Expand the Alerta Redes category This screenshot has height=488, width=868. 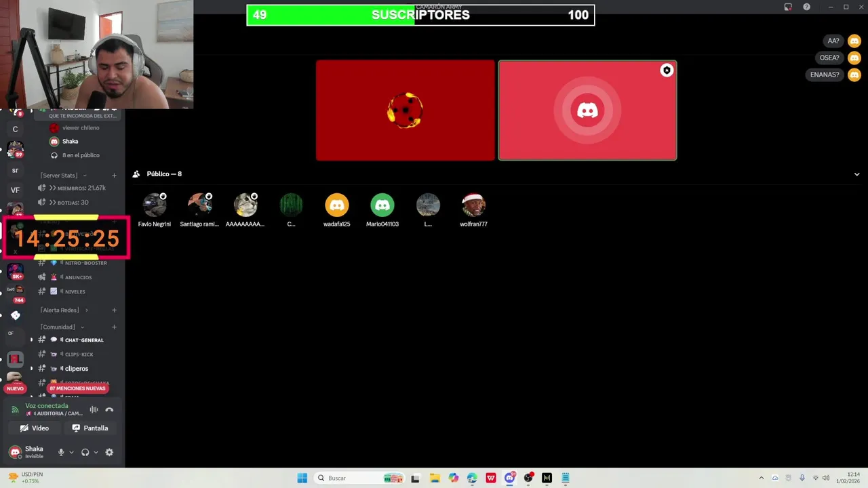click(x=64, y=310)
